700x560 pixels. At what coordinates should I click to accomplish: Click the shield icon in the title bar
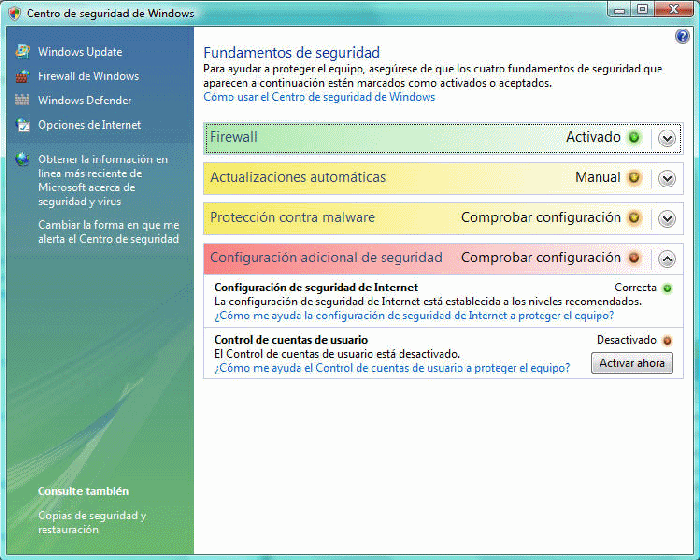(x=14, y=13)
